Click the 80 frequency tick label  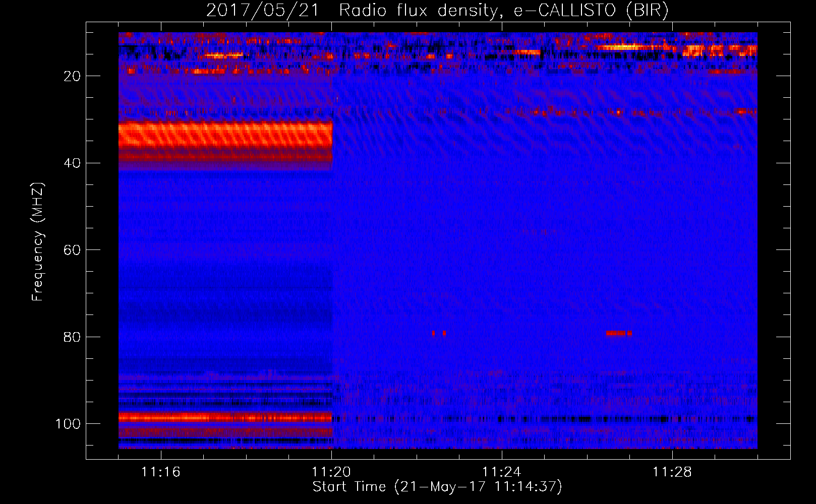pos(73,337)
